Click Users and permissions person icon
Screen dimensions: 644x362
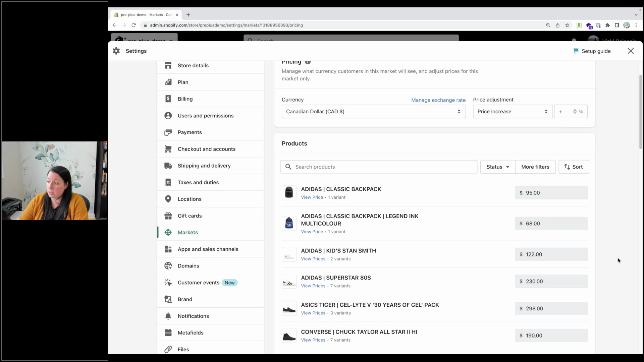(168, 116)
